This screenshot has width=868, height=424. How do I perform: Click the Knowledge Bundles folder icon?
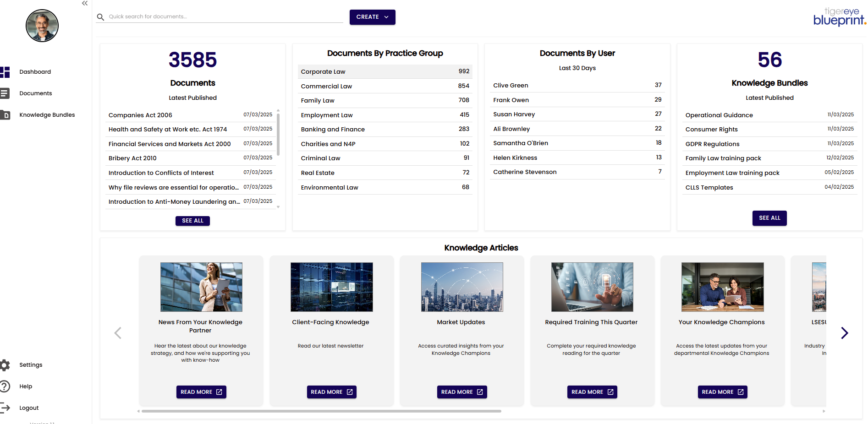coord(5,115)
